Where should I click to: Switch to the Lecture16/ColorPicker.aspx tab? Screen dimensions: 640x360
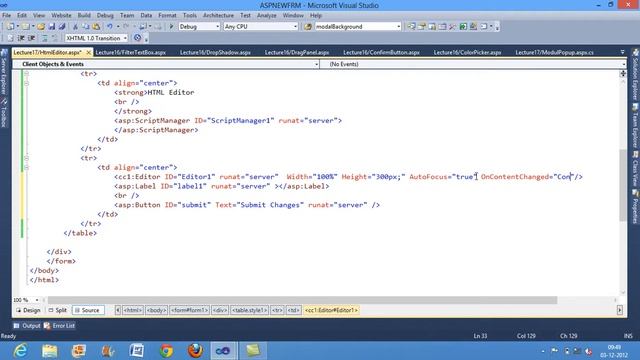coord(467,52)
